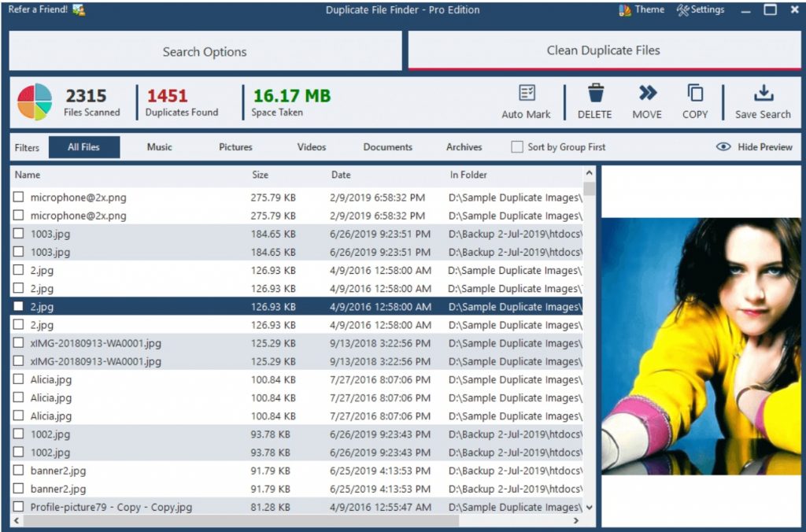Click the preview image of the woman
The width and height of the screenshot is (806, 532).
[x=701, y=346]
